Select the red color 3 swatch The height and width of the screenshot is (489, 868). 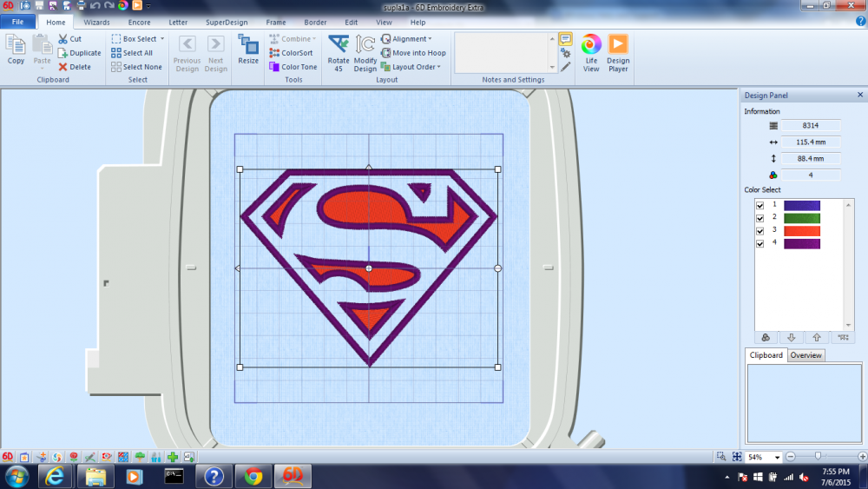pos(801,231)
